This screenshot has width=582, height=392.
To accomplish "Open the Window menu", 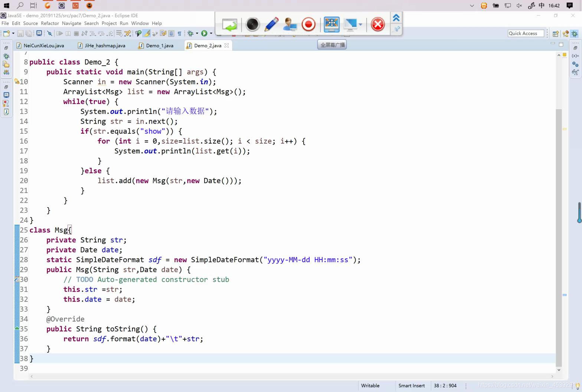I will pyautogui.click(x=140, y=23).
